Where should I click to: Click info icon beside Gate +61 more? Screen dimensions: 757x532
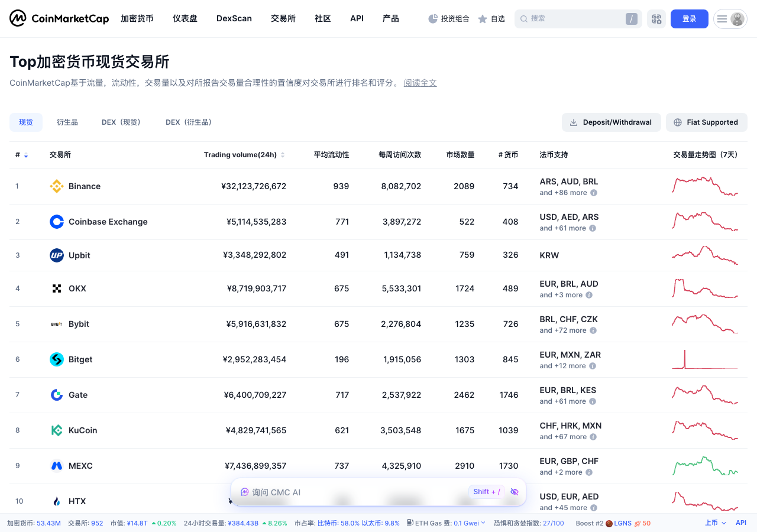(x=593, y=401)
